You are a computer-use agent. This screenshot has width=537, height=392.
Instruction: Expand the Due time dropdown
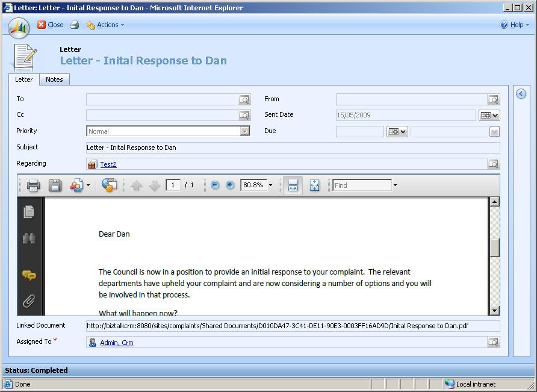(x=494, y=132)
